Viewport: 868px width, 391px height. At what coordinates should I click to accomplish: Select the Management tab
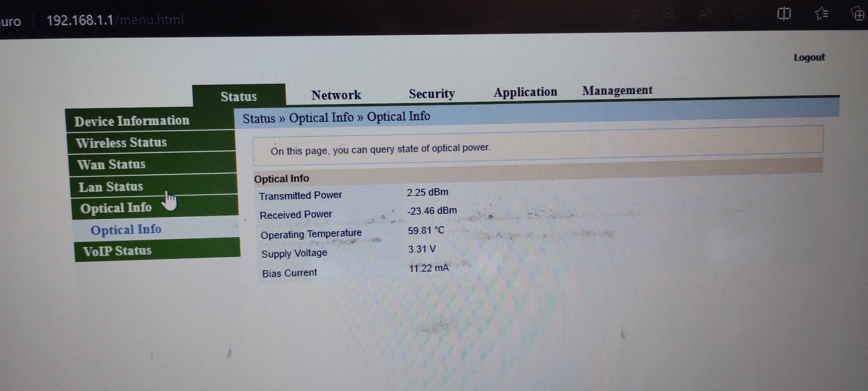click(x=617, y=90)
